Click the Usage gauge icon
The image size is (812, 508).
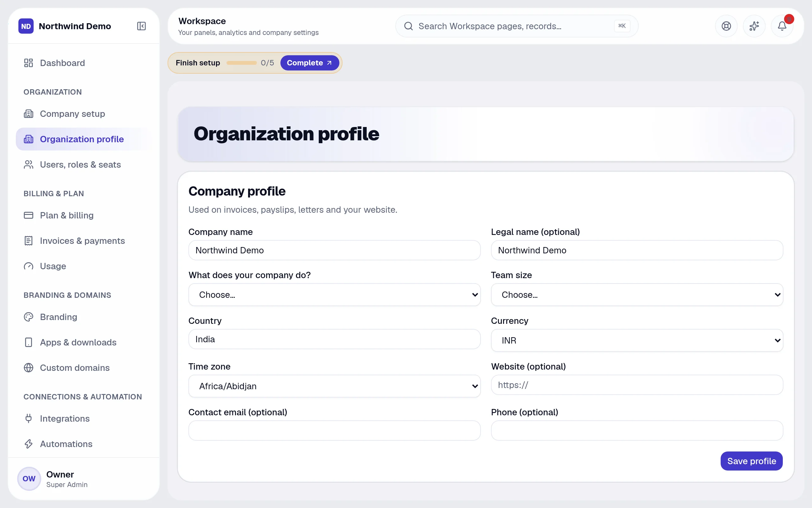[x=29, y=266]
